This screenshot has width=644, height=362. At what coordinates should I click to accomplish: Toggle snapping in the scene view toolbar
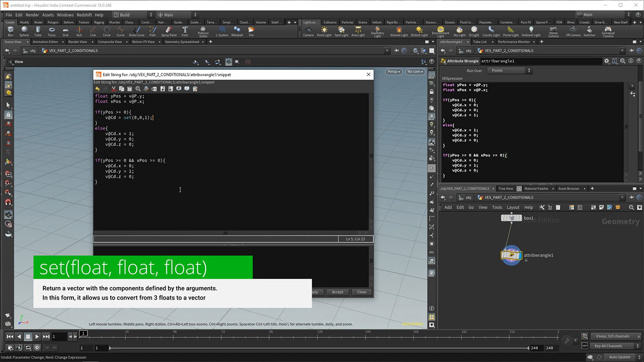pyautogui.click(x=229, y=61)
